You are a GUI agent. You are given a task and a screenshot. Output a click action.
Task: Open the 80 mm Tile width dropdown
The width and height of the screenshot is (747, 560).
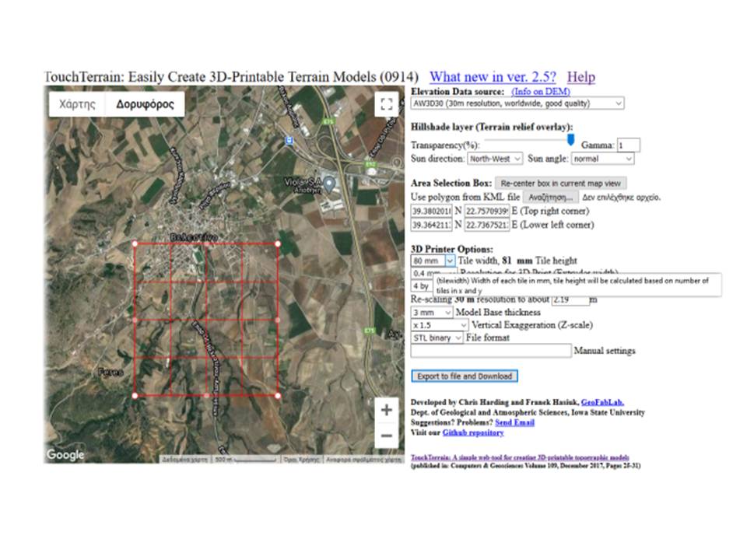[433, 261]
